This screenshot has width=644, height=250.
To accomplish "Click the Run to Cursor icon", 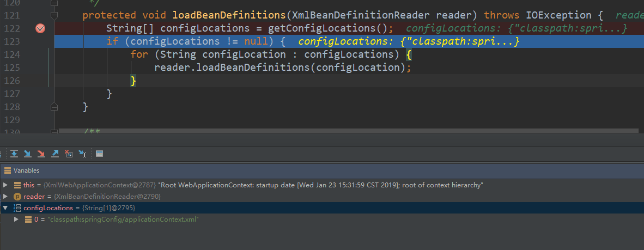I will tap(82, 154).
